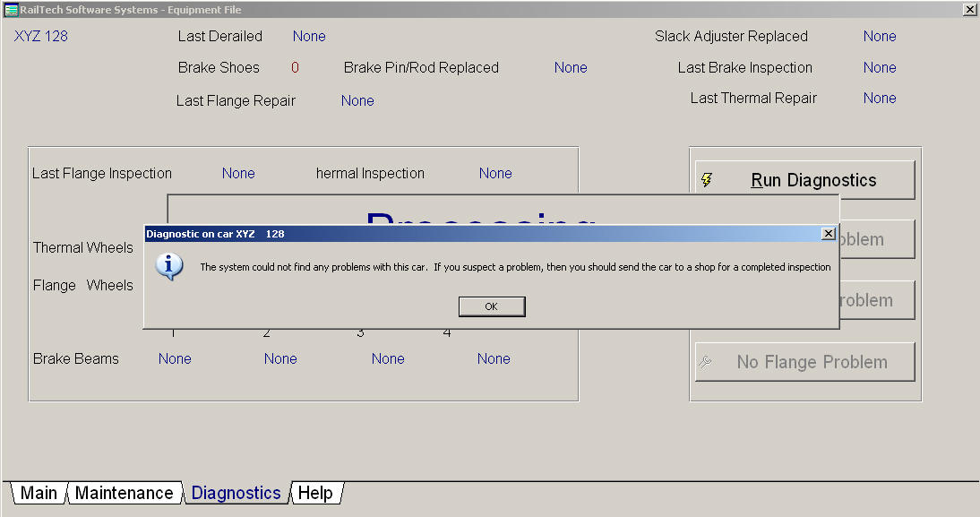Click the Last Thermal Repair label

point(753,99)
